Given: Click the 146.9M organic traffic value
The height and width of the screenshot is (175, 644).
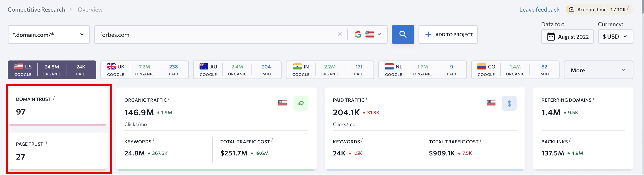Looking at the screenshot, I should click(x=139, y=112).
